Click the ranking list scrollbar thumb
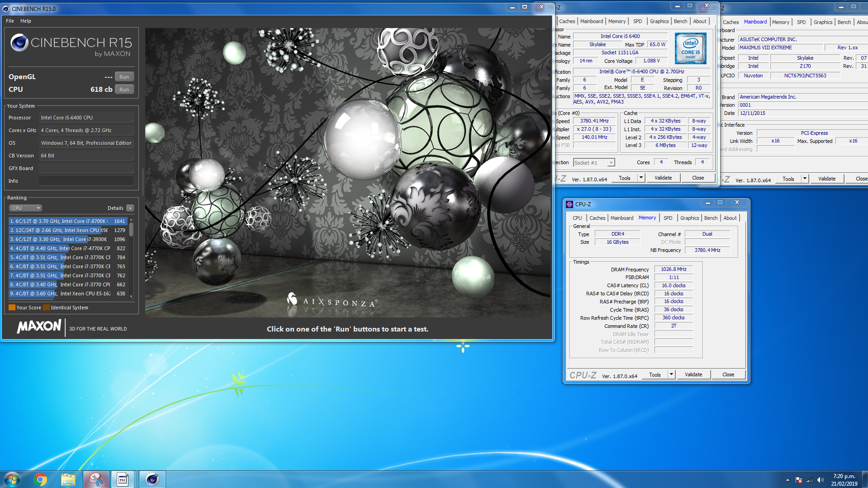Screen dimensions: 868x488 pos(131,229)
